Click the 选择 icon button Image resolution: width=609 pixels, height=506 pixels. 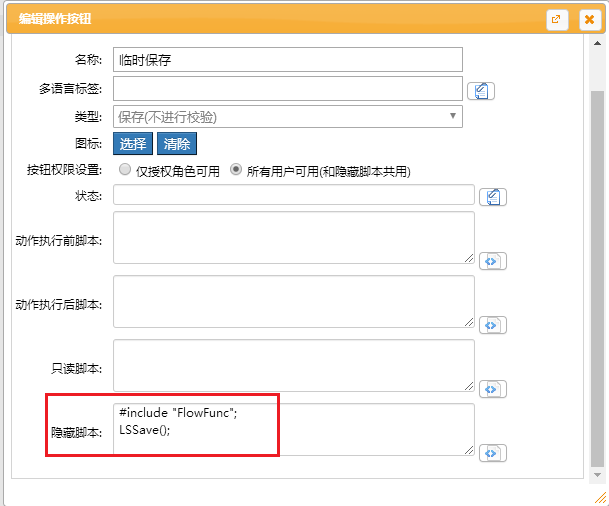point(133,144)
